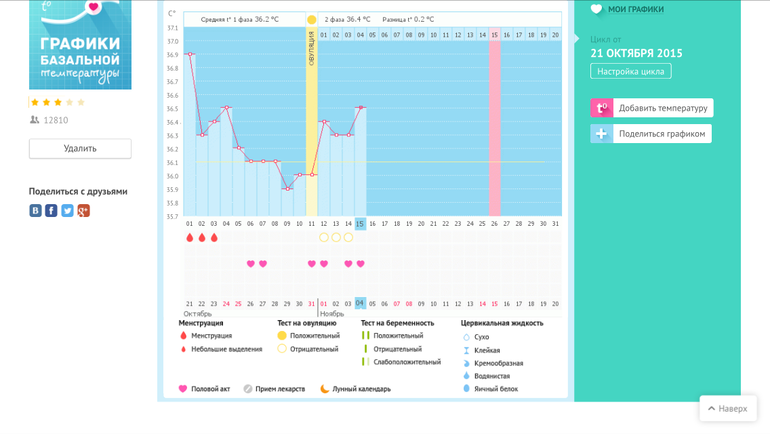The height and width of the screenshot is (434, 770).
Task: Share via the Facebook icon
Action: 51,211
